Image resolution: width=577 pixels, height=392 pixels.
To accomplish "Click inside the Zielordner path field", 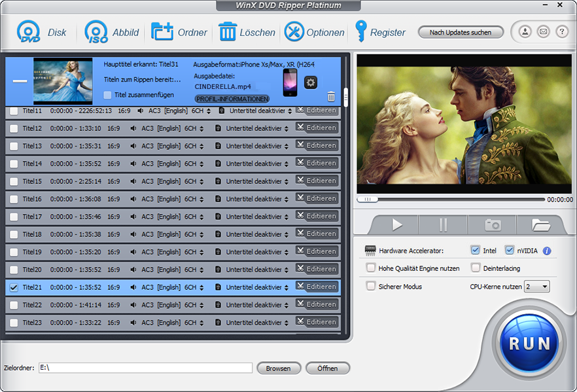I will pos(144,368).
